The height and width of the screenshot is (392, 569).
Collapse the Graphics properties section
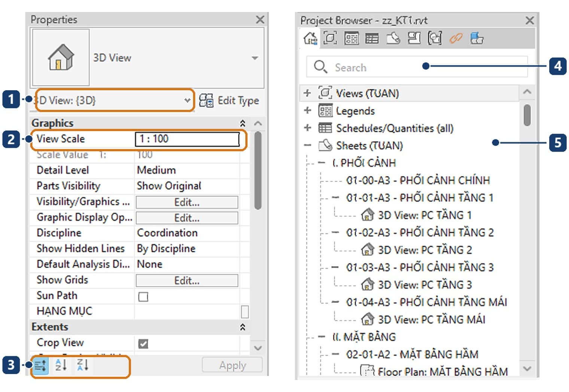(243, 123)
